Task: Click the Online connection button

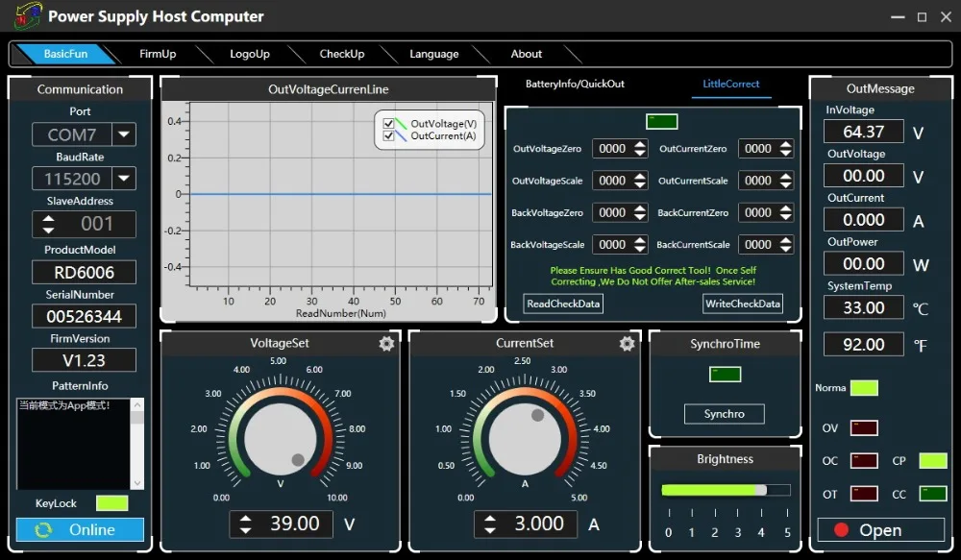Action: (x=80, y=530)
